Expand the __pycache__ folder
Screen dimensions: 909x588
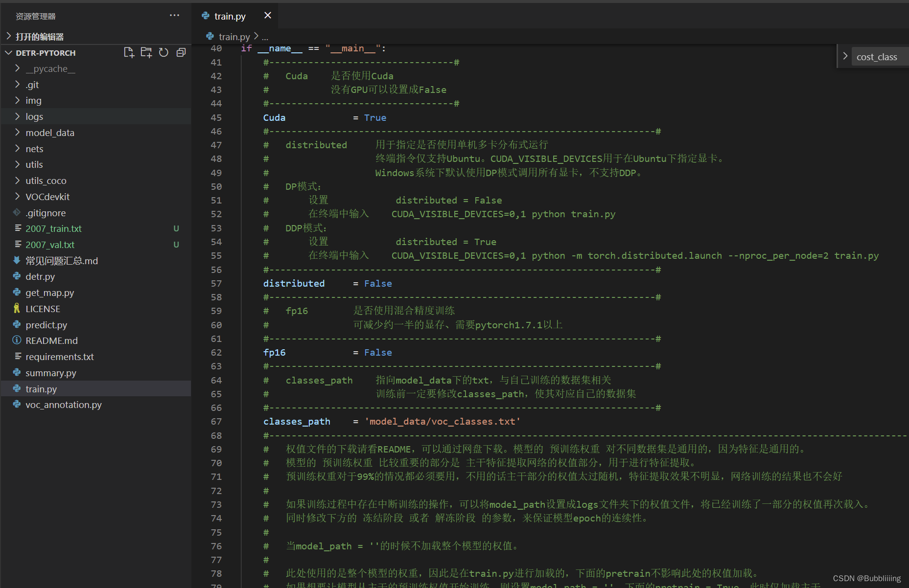click(95, 68)
